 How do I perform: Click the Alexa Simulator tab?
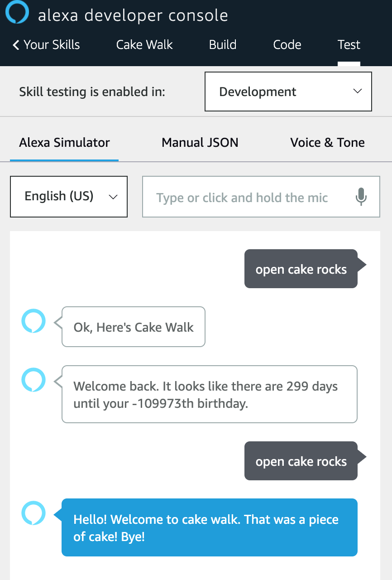coord(64,142)
